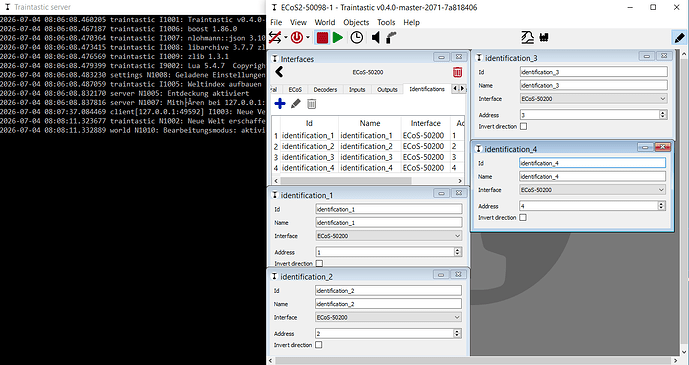Toggle the pencil edit mode icon
The image size is (689, 365).
point(679,38)
